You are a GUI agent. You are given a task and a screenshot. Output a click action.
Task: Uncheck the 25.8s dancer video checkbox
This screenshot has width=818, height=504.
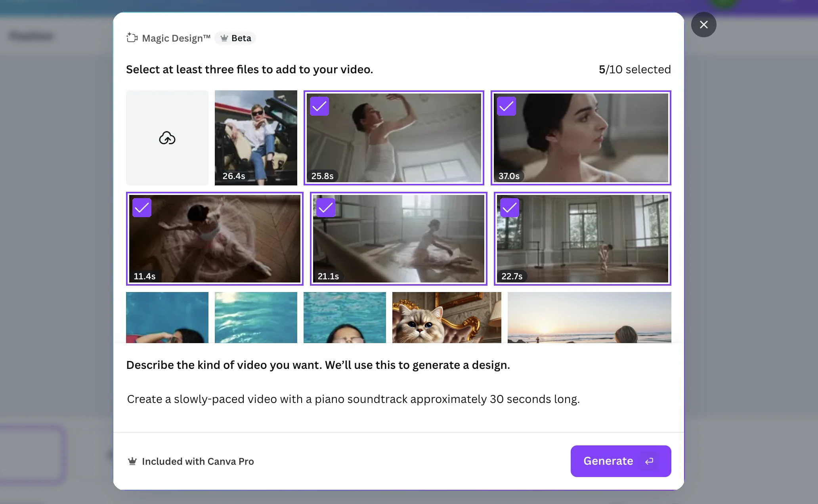click(319, 106)
